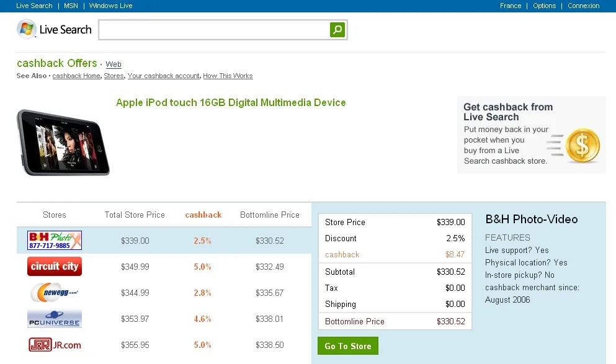Click the gold dollar coin icon
The width and height of the screenshot is (616, 364).
click(x=583, y=146)
